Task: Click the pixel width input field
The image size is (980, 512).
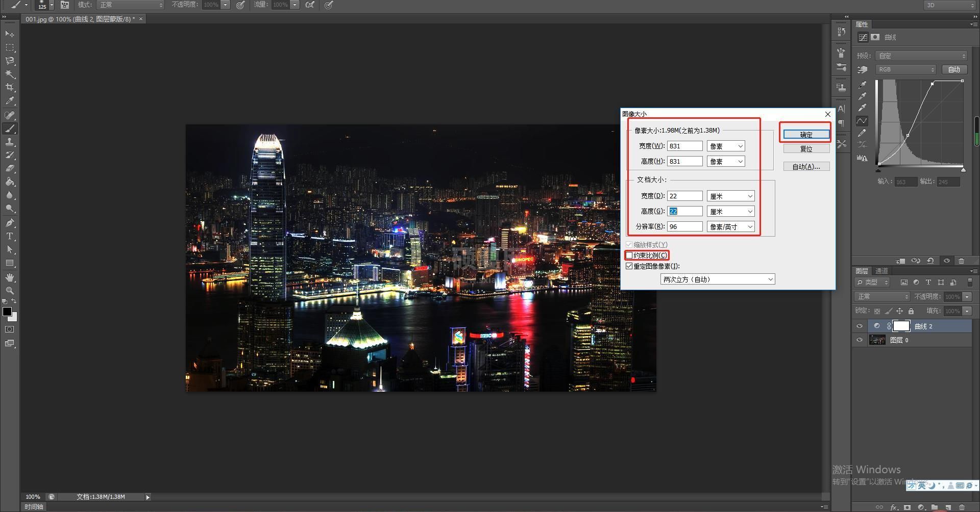Action: click(x=685, y=146)
